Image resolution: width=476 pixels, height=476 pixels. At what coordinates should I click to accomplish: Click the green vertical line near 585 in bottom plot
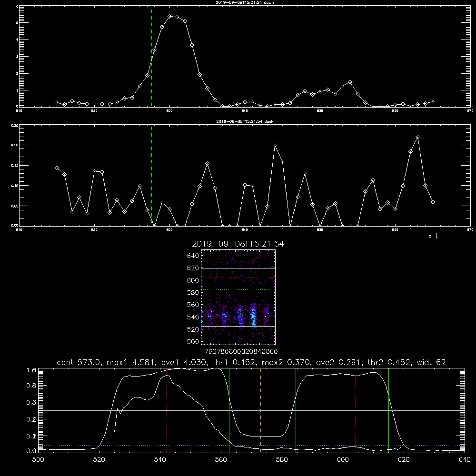pos(296,410)
